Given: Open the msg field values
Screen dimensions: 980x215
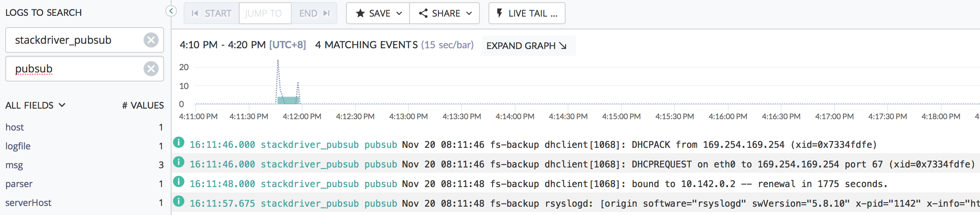Looking at the screenshot, I should [14, 165].
